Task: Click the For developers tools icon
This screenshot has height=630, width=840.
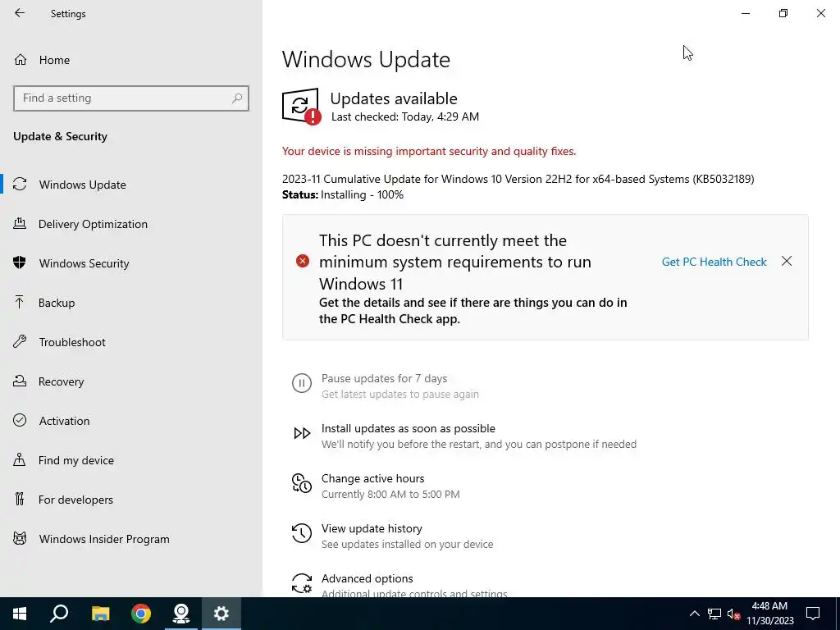Action: (x=20, y=500)
